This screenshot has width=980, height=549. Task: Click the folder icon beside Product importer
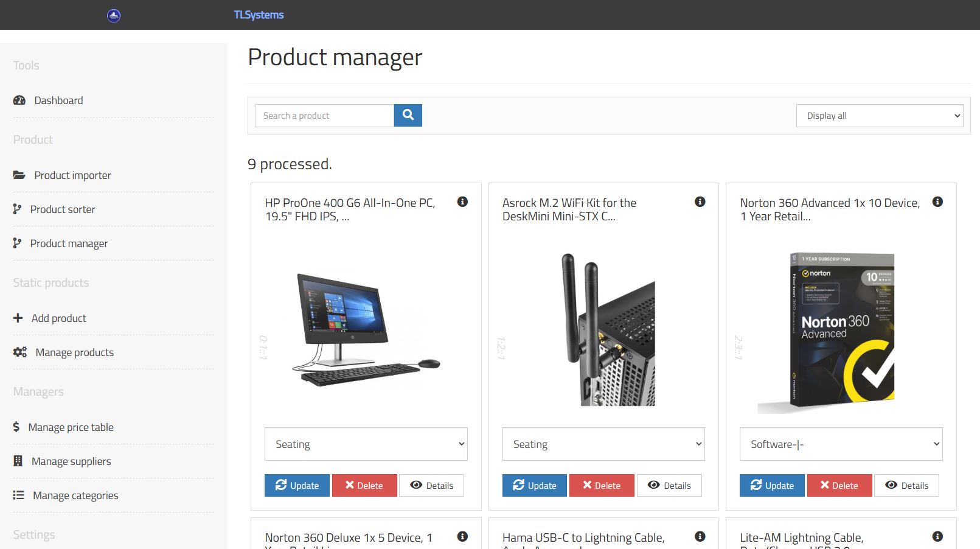[19, 175]
